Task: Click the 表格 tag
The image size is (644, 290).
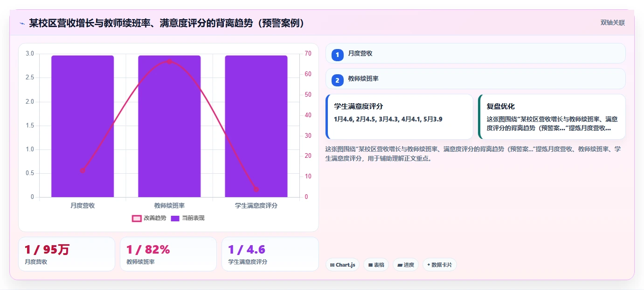Action: coord(376,265)
